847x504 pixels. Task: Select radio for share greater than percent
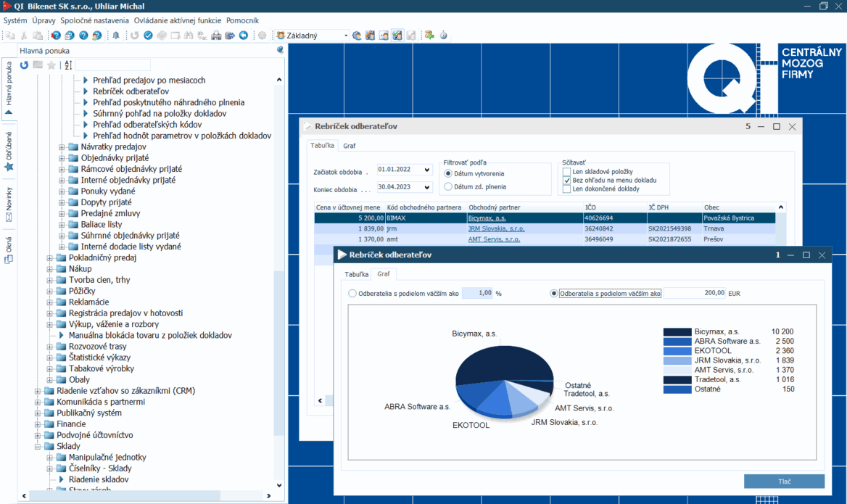tap(353, 294)
